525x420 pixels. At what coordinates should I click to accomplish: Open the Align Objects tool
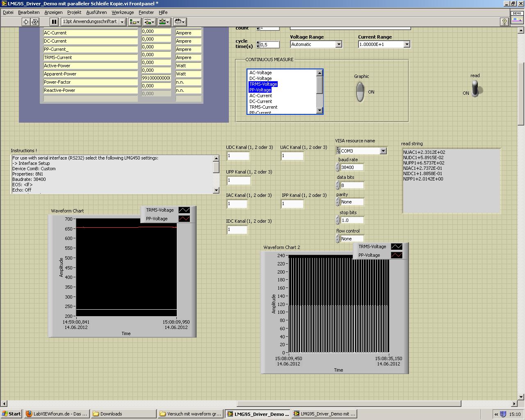point(135,22)
